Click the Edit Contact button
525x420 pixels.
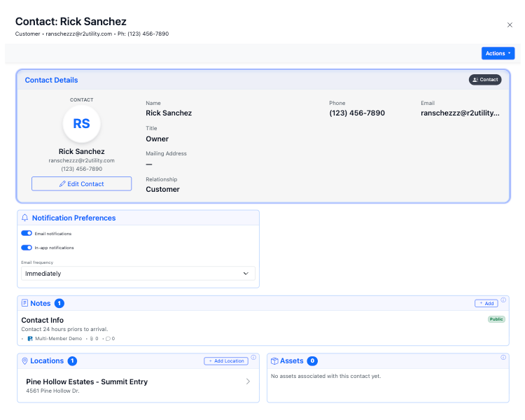[81, 183]
